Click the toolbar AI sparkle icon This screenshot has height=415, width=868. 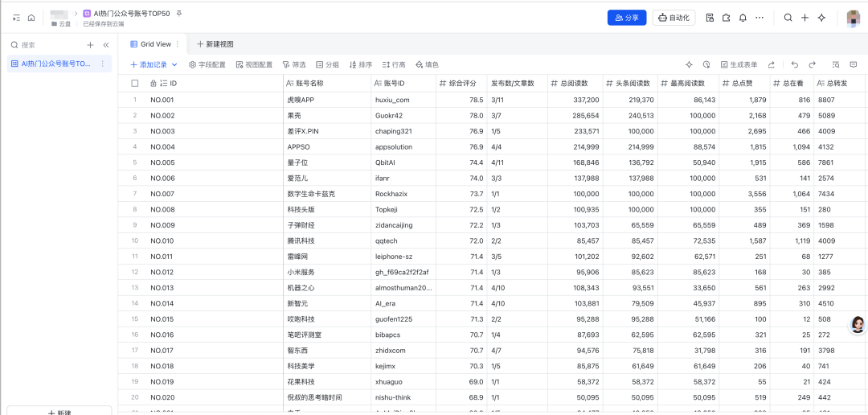[x=690, y=65]
